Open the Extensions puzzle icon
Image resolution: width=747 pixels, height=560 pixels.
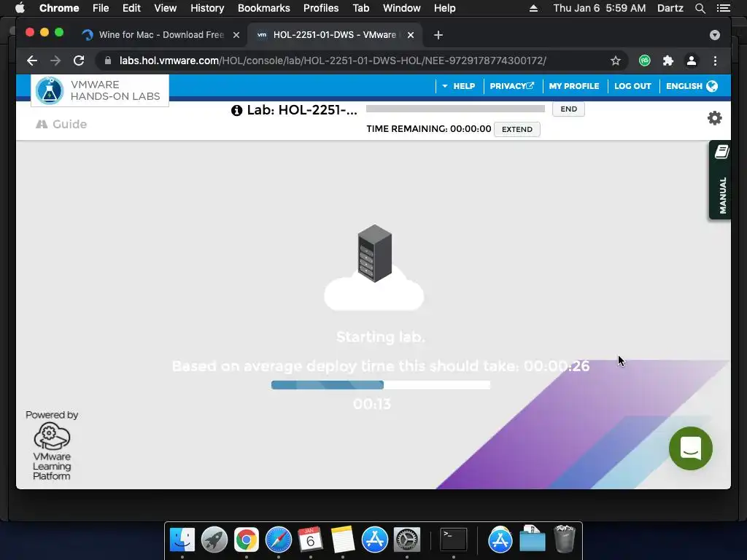click(668, 61)
